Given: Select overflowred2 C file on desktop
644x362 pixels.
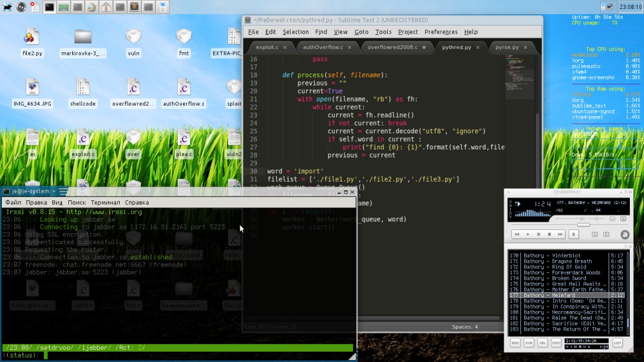Looking at the screenshot, I should point(133,93).
